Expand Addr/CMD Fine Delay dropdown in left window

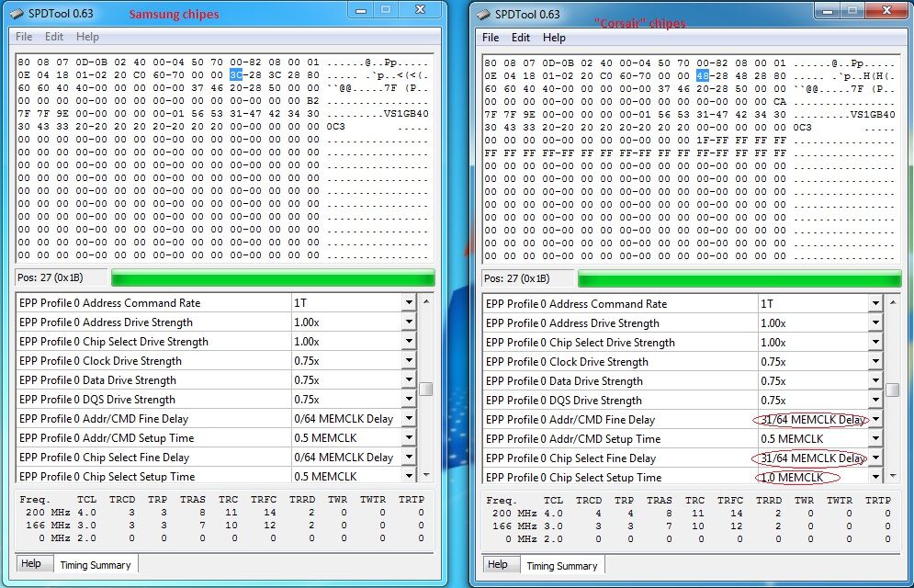click(409, 418)
